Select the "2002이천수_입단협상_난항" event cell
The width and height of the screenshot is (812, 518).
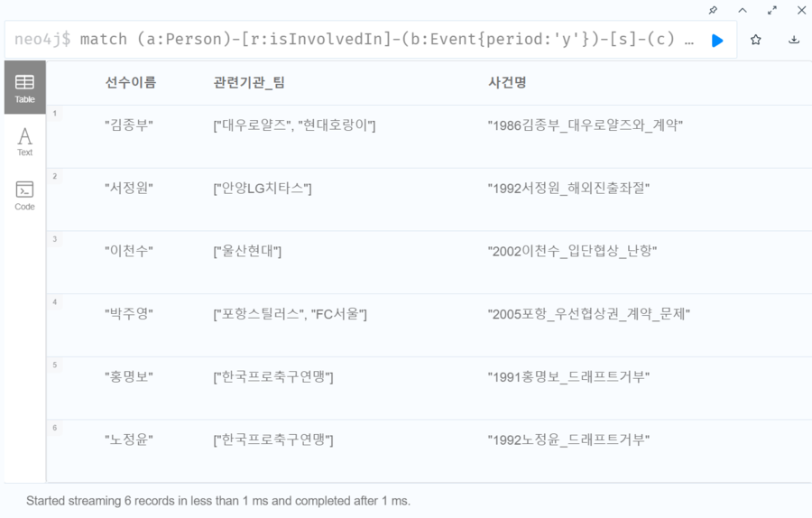coord(572,251)
